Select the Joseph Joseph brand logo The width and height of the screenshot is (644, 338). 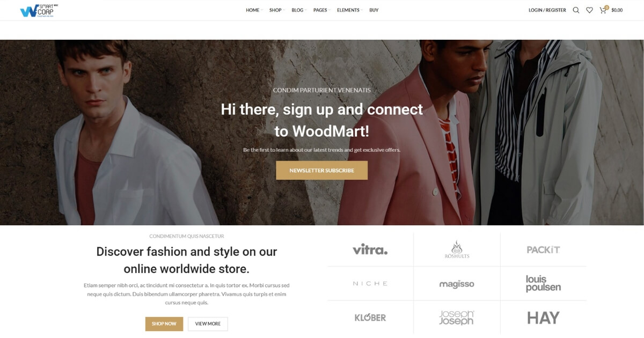coord(457,318)
